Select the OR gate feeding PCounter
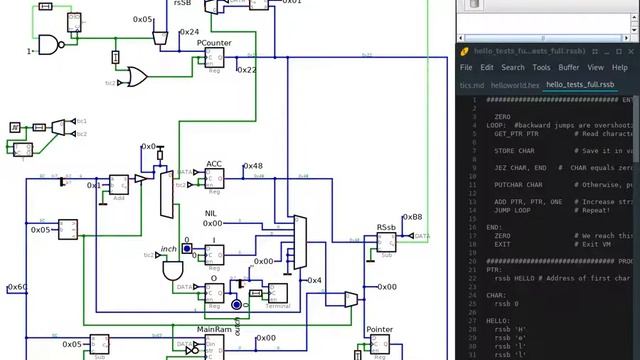 [137, 76]
